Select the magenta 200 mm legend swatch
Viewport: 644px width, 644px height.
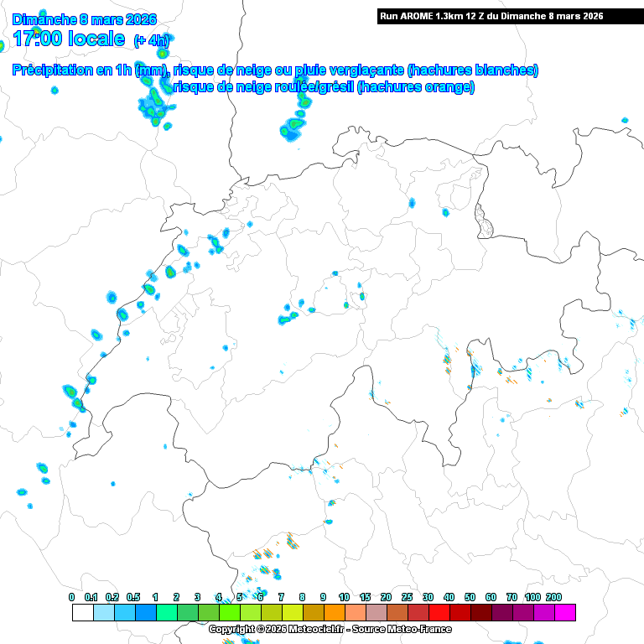tap(564, 612)
